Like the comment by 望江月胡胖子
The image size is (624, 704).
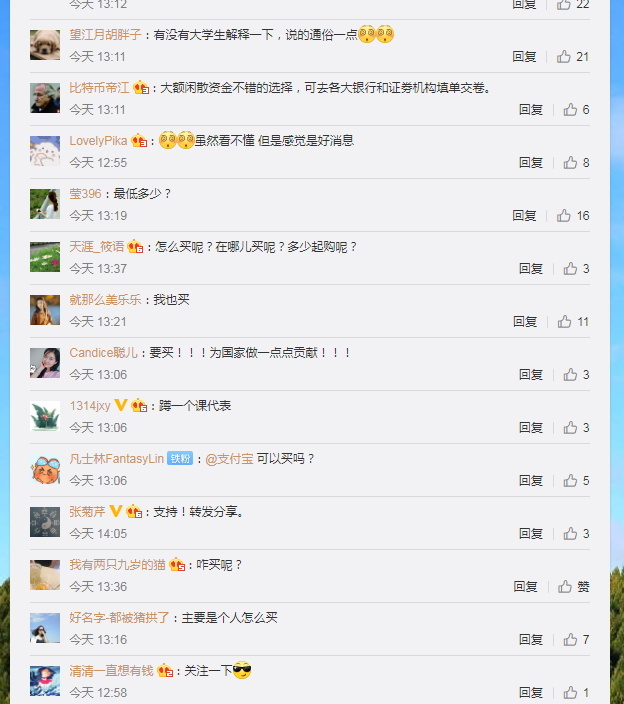(572, 57)
